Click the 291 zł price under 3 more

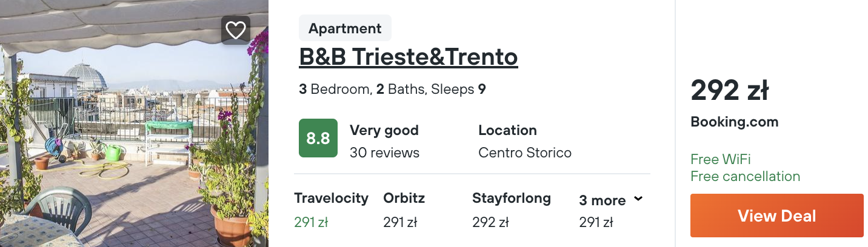596,223
